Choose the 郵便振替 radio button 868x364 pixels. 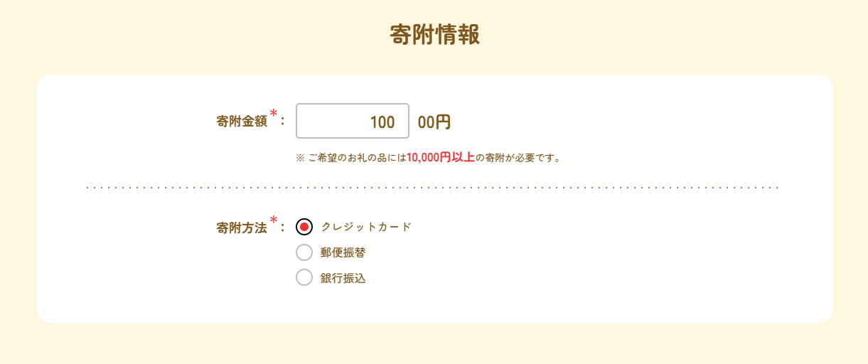(304, 252)
